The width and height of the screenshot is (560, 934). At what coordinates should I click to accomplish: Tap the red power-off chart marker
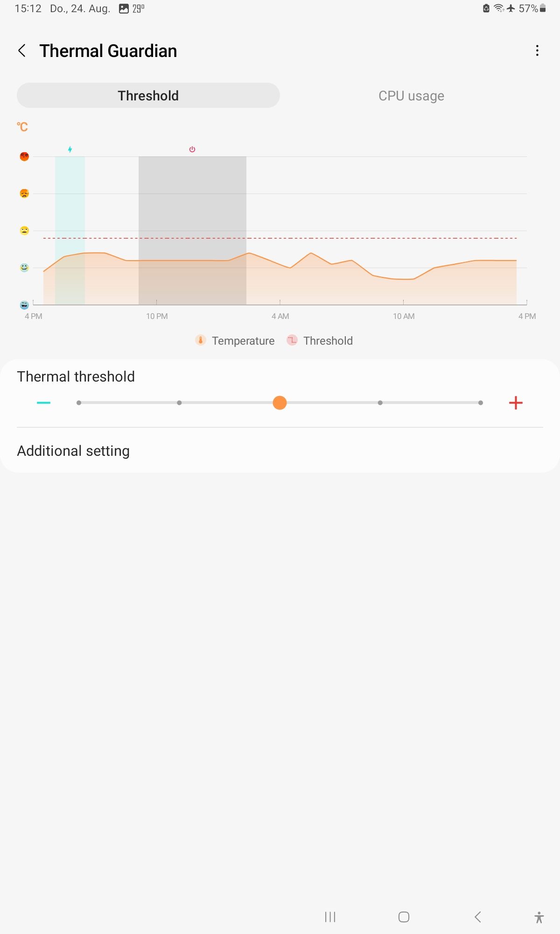pyautogui.click(x=192, y=149)
